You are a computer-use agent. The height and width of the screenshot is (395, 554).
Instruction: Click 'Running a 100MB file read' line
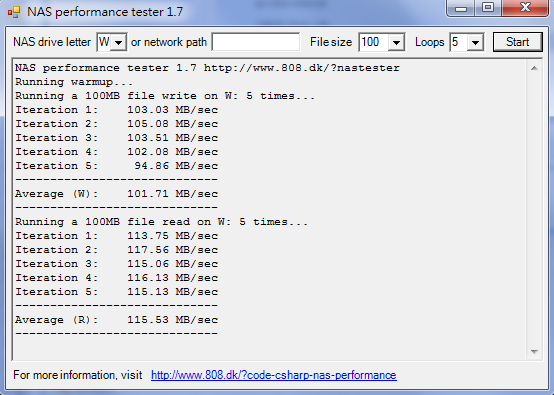[161, 222]
